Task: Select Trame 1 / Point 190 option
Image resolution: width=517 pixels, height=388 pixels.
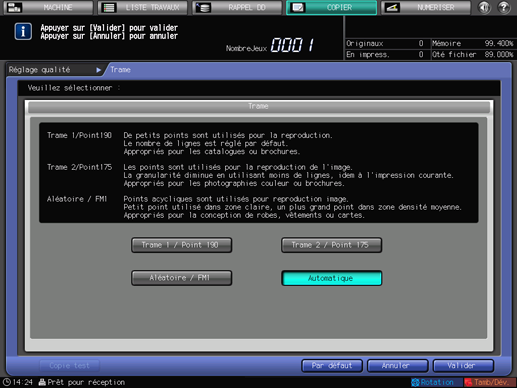Action: coord(181,245)
